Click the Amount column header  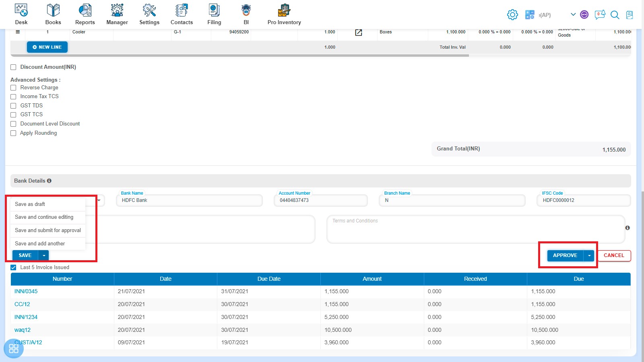[x=372, y=279]
